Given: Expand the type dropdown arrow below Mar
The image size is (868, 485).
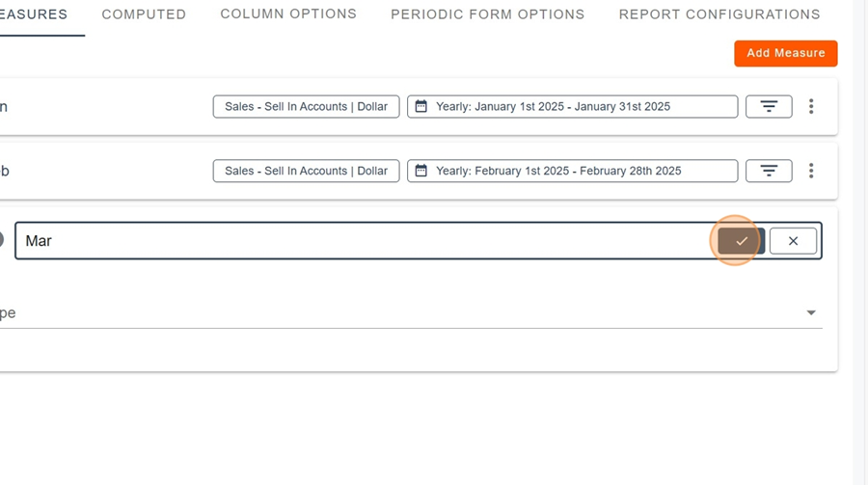Looking at the screenshot, I should [811, 312].
